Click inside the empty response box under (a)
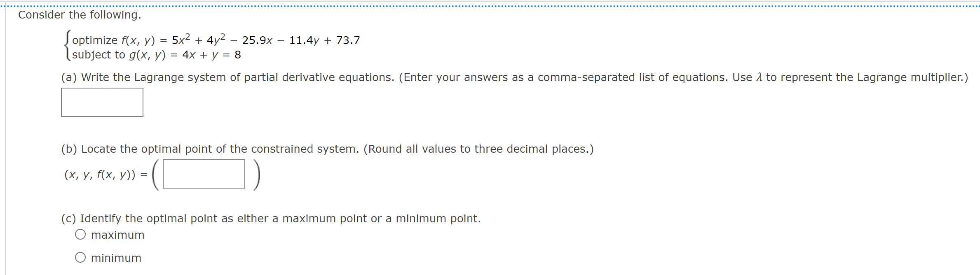This screenshot has height=275, width=980. coord(102,102)
